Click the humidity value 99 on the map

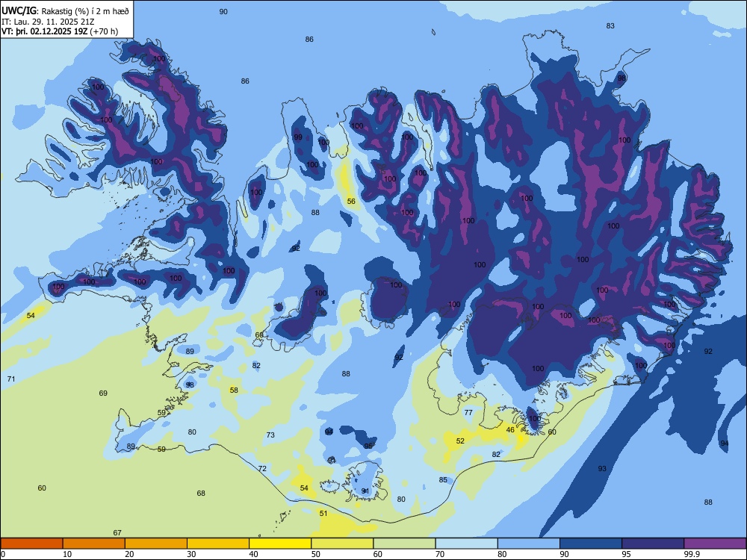pyautogui.click(x=298, y=137)
